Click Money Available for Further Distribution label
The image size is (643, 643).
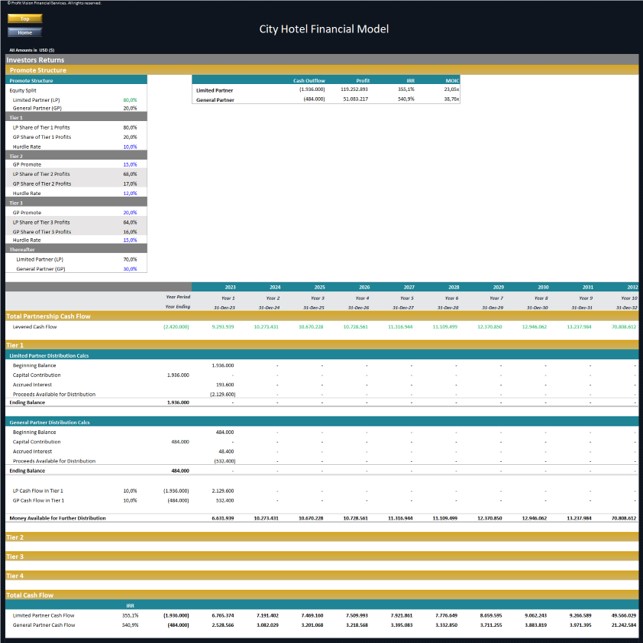tap(57, 518)
